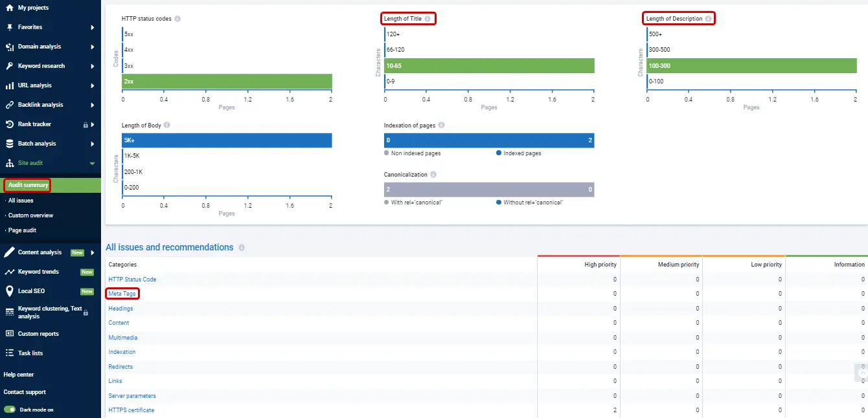Expand the Favorites submenu arrow
This screenshot has height=418, width=868.
(x=93, y=27)
